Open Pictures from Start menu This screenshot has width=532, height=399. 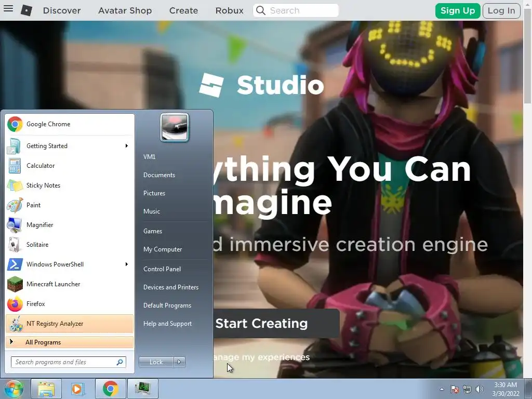(x=154, y=193)
